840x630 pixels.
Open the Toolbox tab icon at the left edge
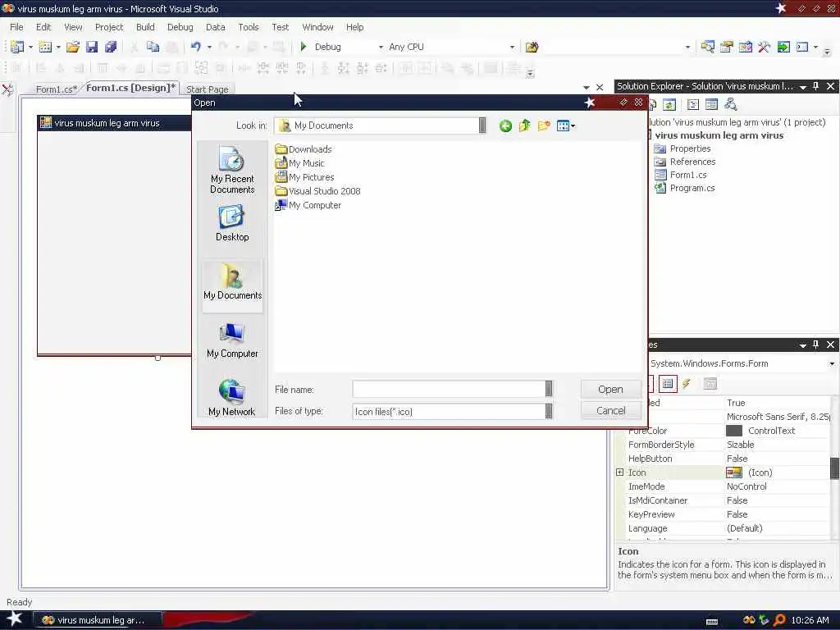(x=7, y=89)
